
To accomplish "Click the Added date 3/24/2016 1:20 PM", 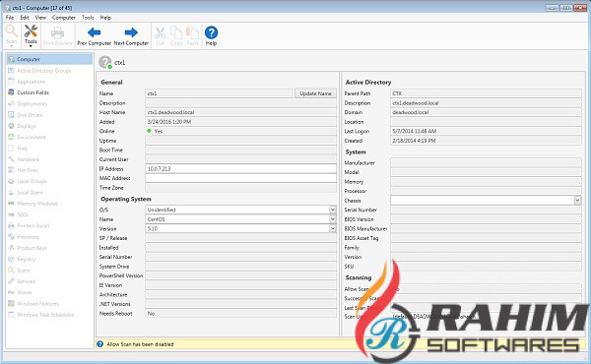I will tap(169, 122).
